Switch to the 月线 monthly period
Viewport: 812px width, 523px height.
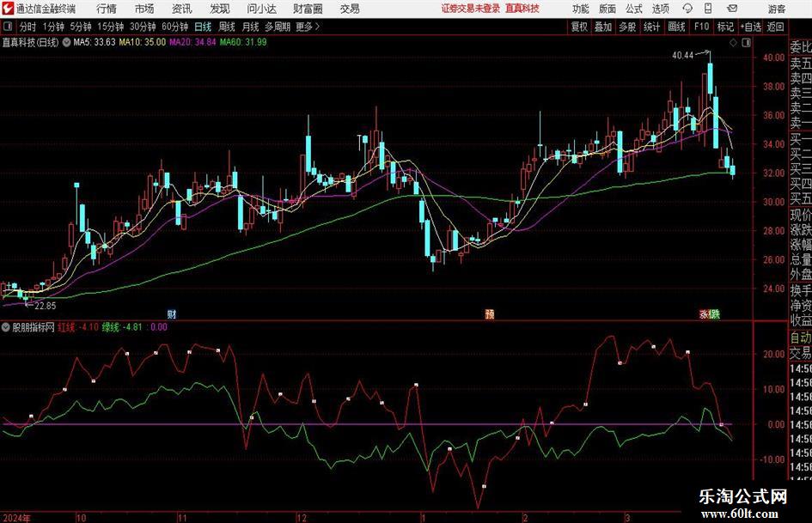point(250,27)
